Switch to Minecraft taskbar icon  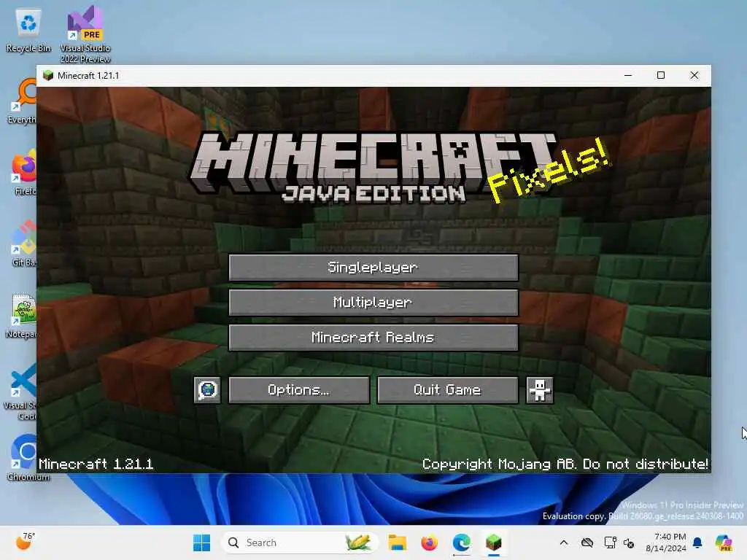pos(494,542)
